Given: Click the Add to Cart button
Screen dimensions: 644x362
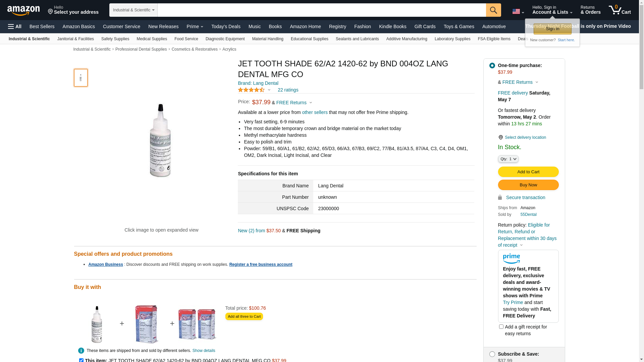Looking at the screenshot, I should 528,172.
